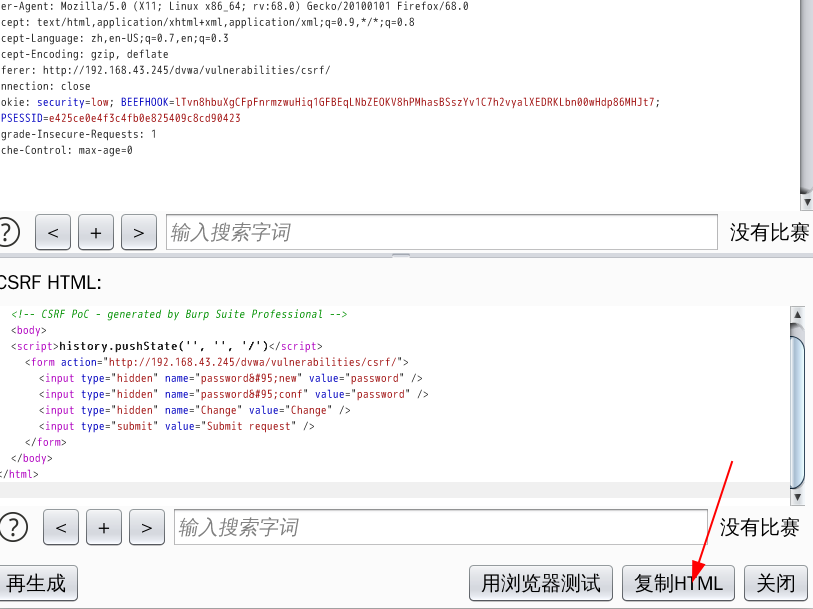813x609 pixels.
Task: Click the Accept-Language header line
Action: (x=114, y=38)
